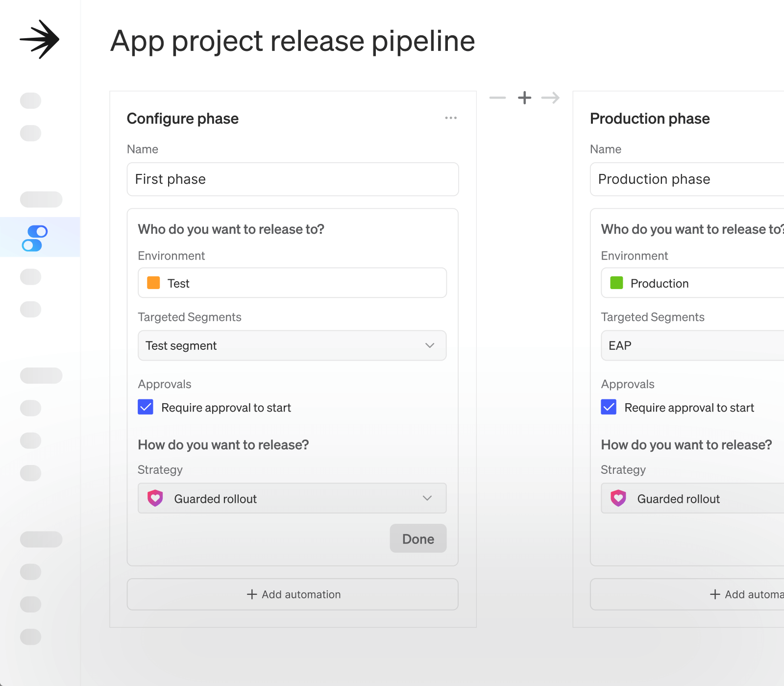Toggle Require approval checkbox in Production phase

coord(609,407)
